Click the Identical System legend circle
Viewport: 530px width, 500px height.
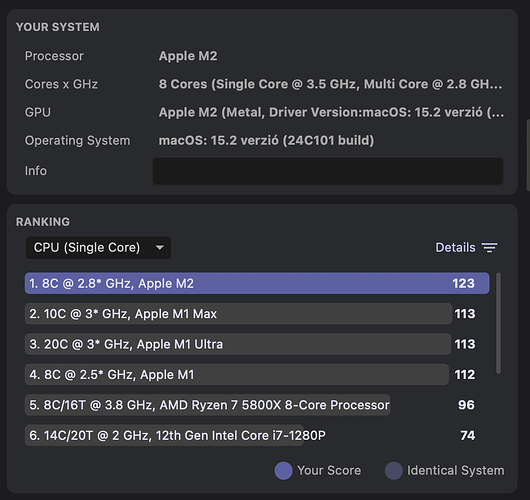(393, 471)
